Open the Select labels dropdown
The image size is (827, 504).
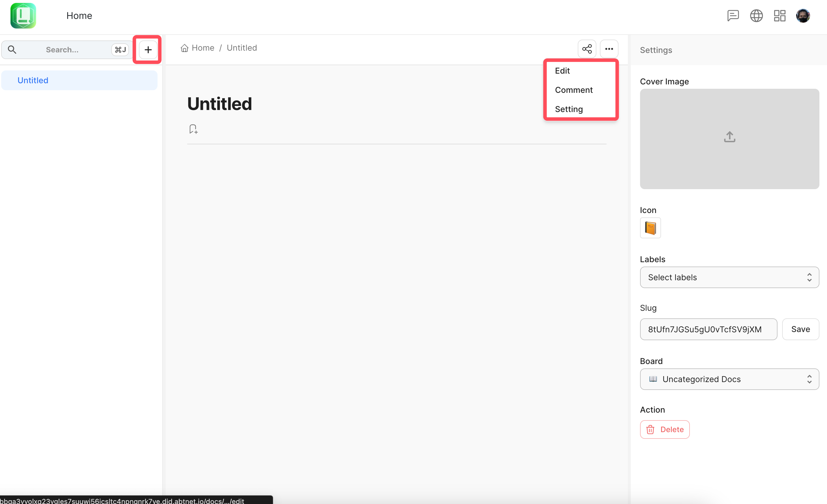pyautogui.click(x=729, y=277)
